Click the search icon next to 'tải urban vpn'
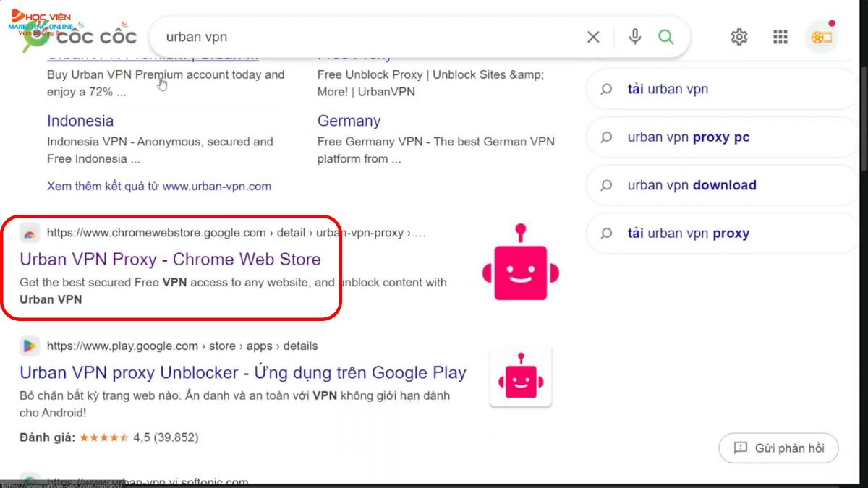 pyautogui.click(x=607, y=89)
